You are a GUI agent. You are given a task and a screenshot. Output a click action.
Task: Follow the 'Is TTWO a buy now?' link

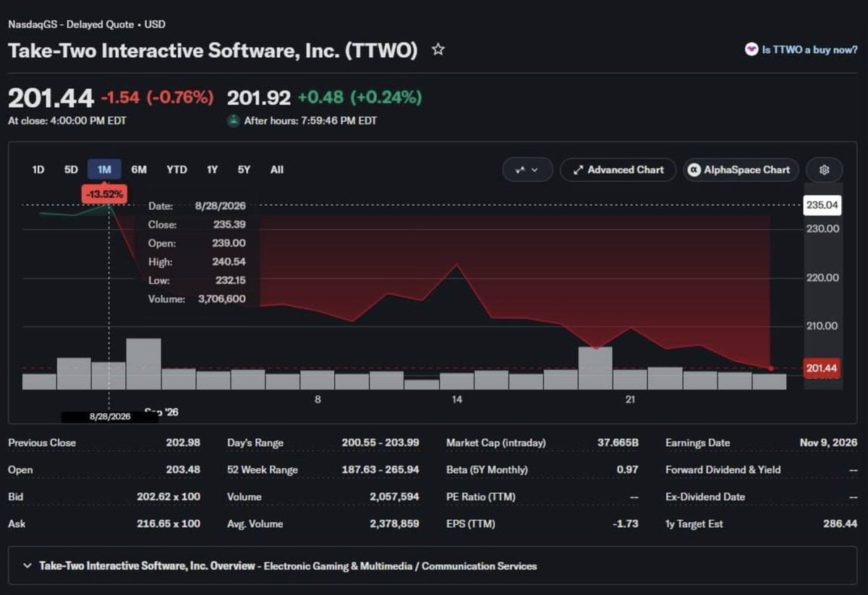click(x=809, y=50)
